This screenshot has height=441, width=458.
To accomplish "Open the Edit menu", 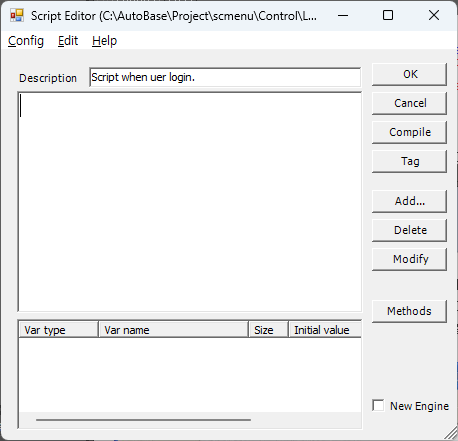I will point(68,41).
